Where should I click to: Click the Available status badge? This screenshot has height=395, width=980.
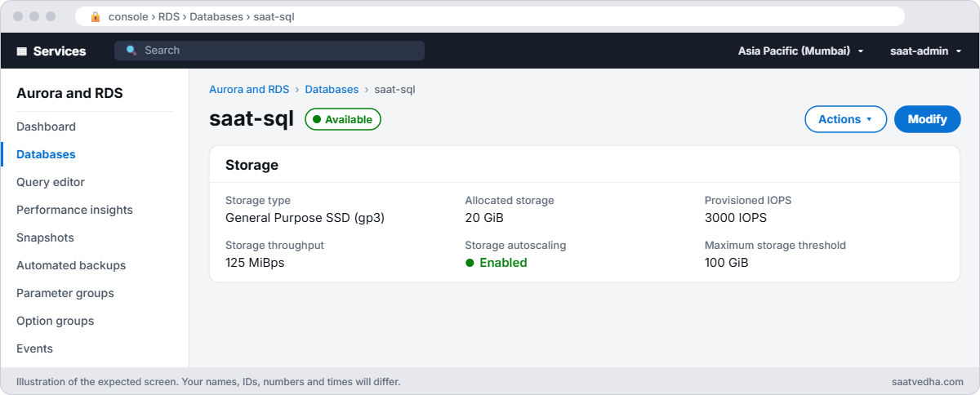[x=343, y=119]
